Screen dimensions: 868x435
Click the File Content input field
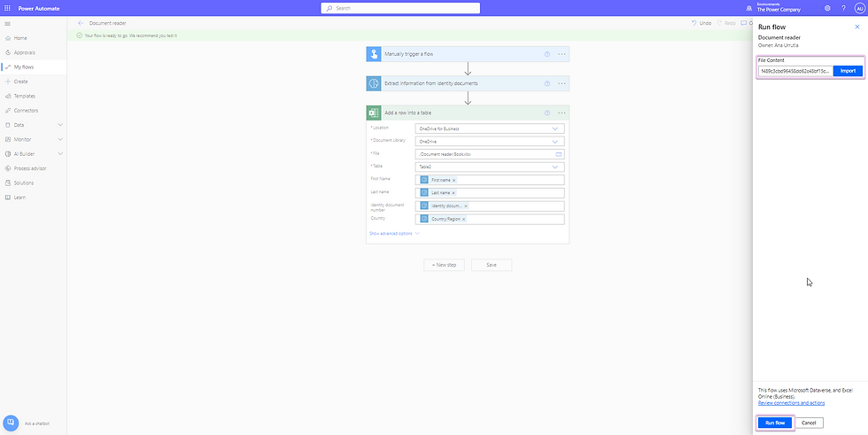pos(795,71)
